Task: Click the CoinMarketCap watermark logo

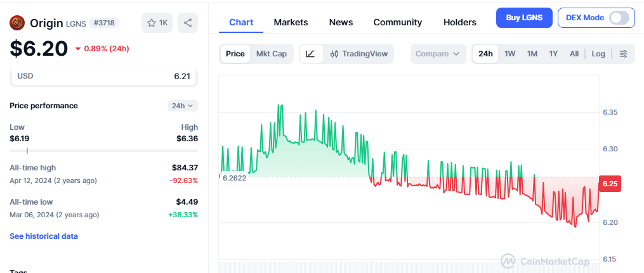Action: pos(545,261)
